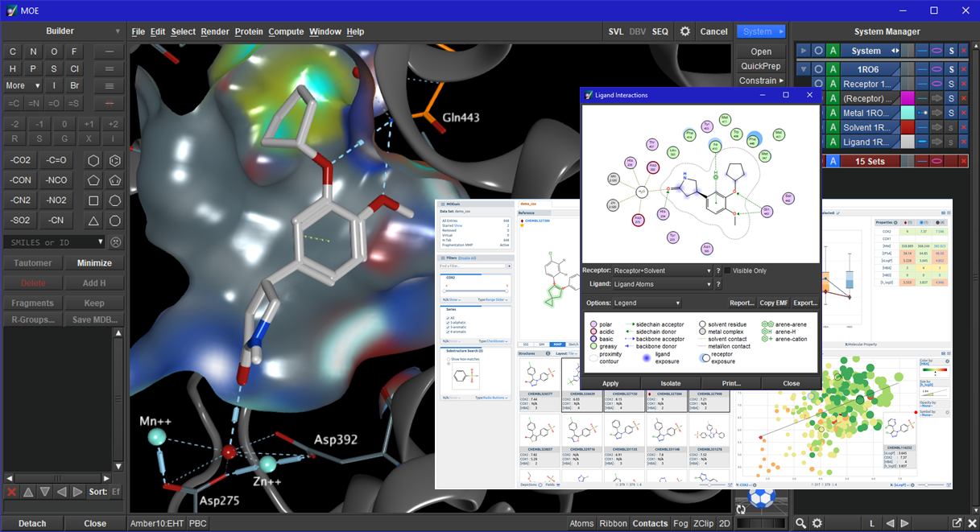Open the settings gear in top toolbar

(x=685, y=31)
